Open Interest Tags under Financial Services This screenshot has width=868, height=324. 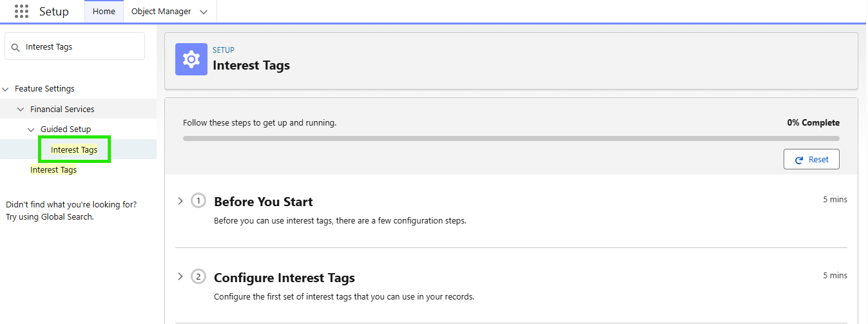(x=53, y=170)
